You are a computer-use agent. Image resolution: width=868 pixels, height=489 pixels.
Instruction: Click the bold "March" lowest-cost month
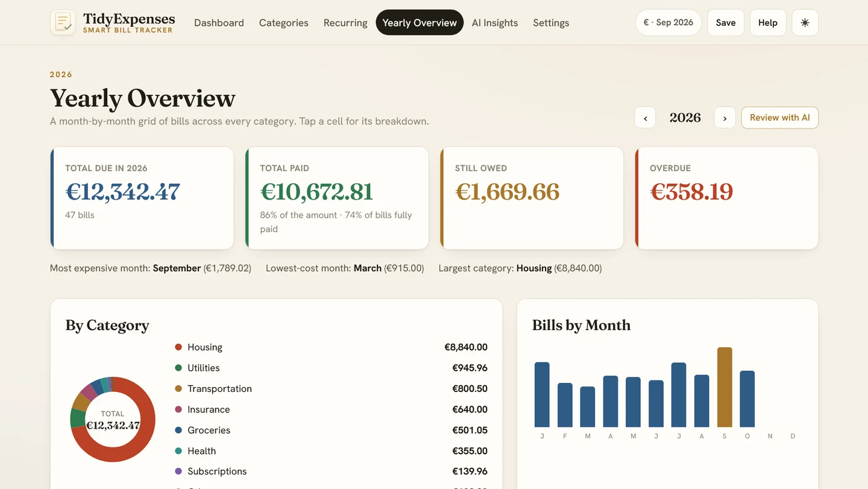click(368, 268)
